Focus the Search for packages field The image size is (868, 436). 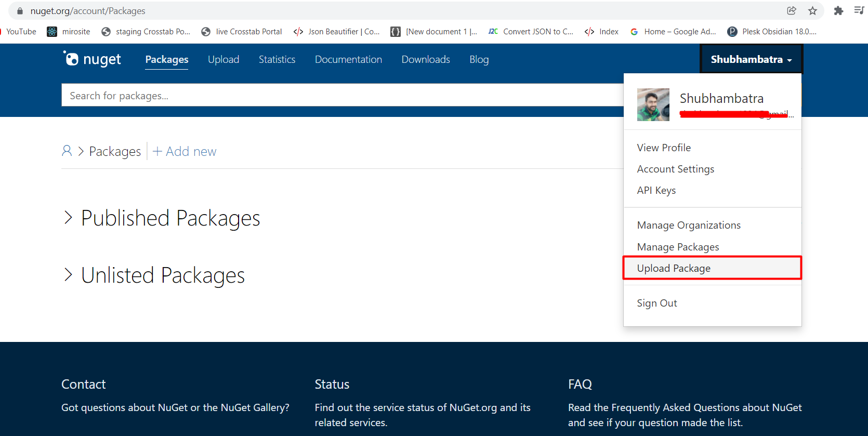(x=343, y=95)
